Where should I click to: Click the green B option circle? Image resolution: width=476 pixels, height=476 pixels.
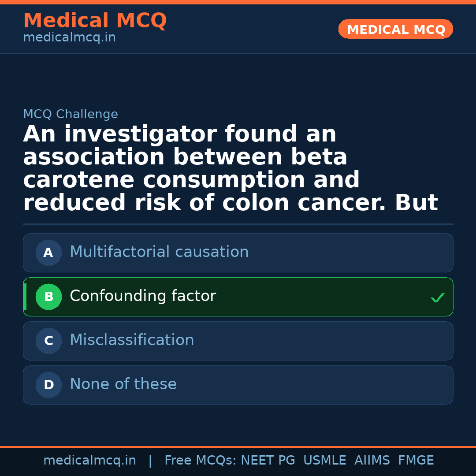pos(48,297)
